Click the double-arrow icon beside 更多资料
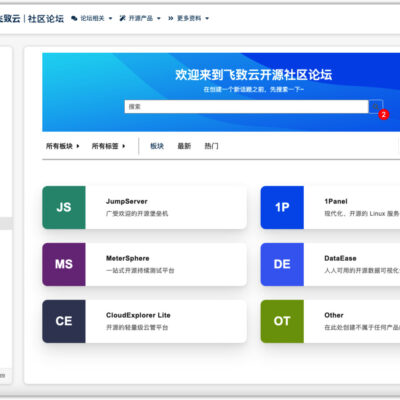 point(171,18)
